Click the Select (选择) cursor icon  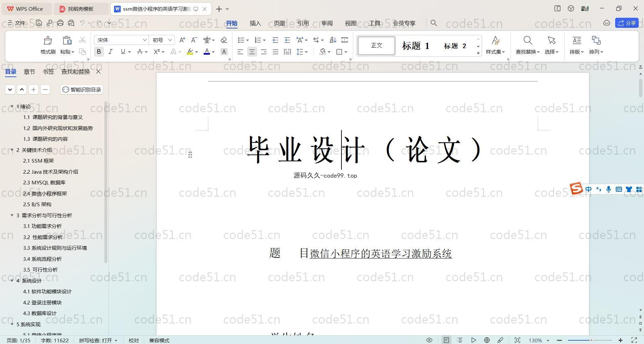pos(551,41)
